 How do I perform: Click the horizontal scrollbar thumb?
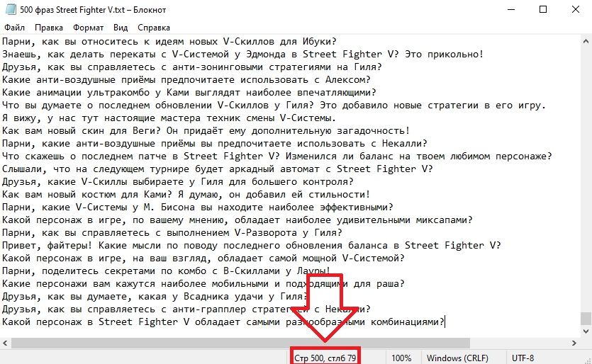pos(240,343)
